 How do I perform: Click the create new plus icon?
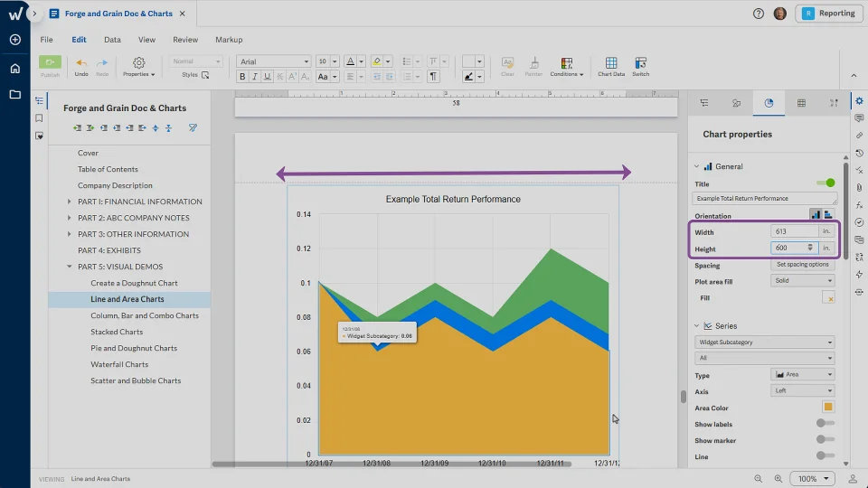coord(15,40)
